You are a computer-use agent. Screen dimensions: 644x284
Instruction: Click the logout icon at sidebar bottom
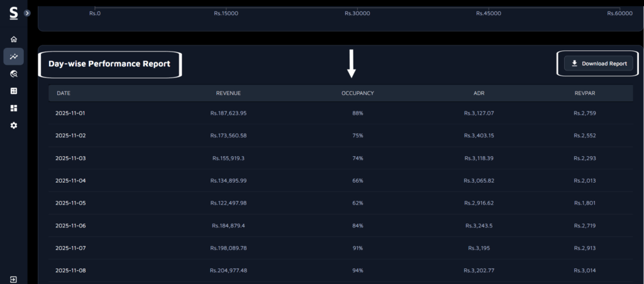14,279
